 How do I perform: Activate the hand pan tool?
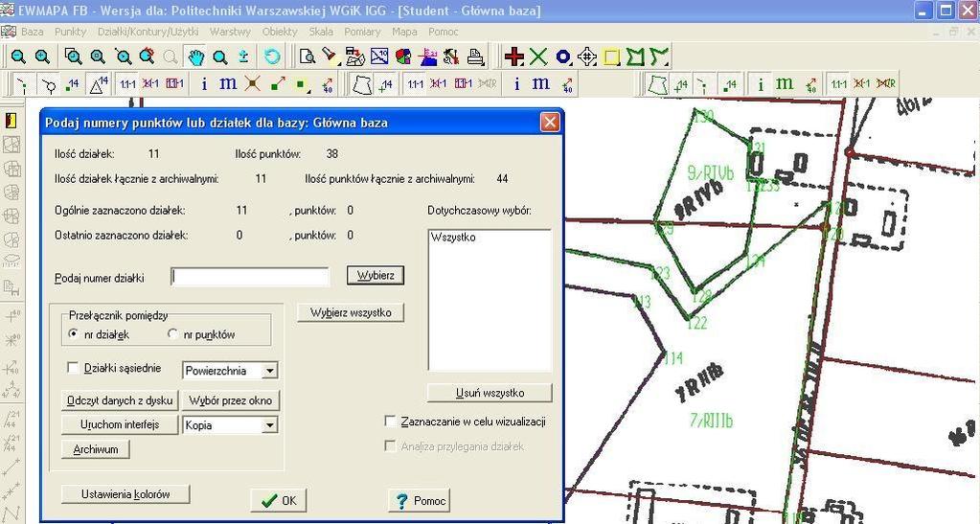(x=196, y=57)
